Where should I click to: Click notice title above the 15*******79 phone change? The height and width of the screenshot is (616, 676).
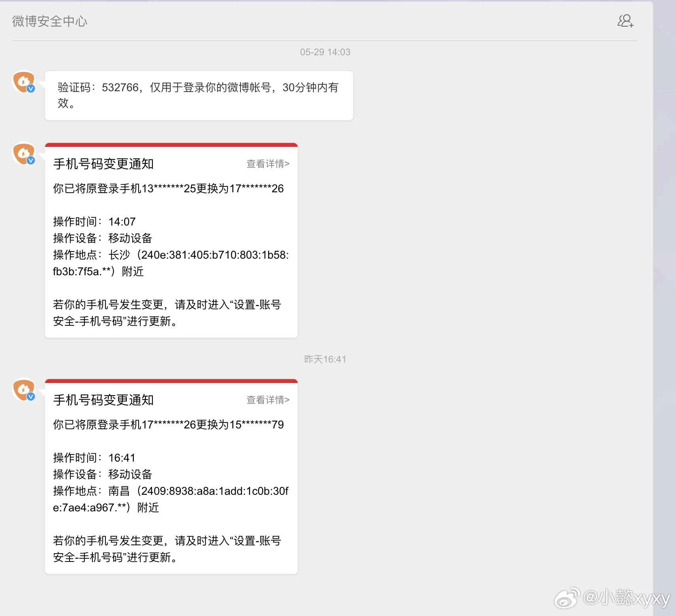pyautogui.click(x=103, y=400)
